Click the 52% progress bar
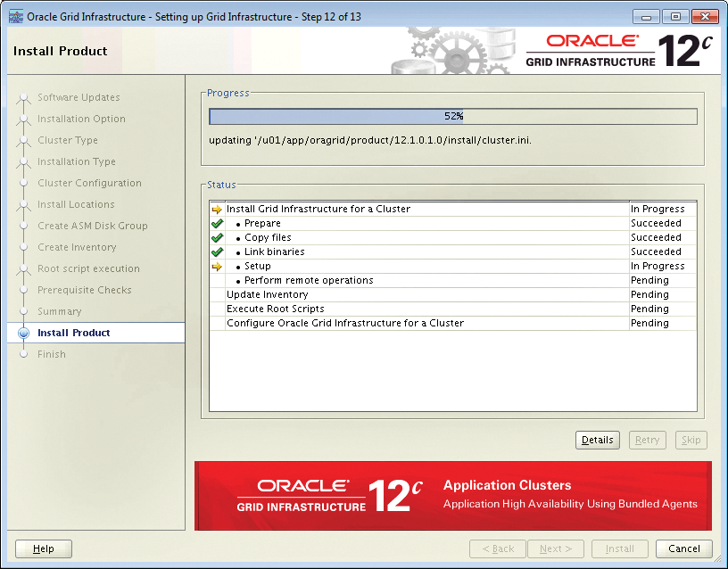This screenshot has width=728, height=569. point(453,115)
